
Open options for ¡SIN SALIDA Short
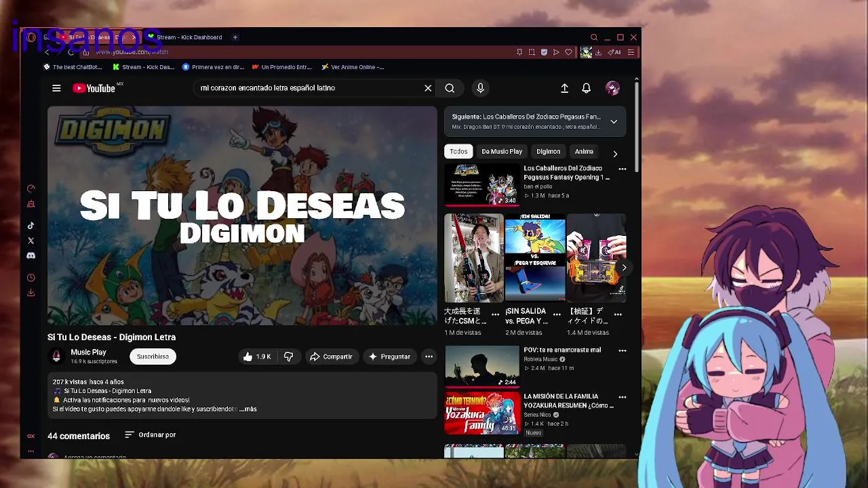(x=557, y=314)
